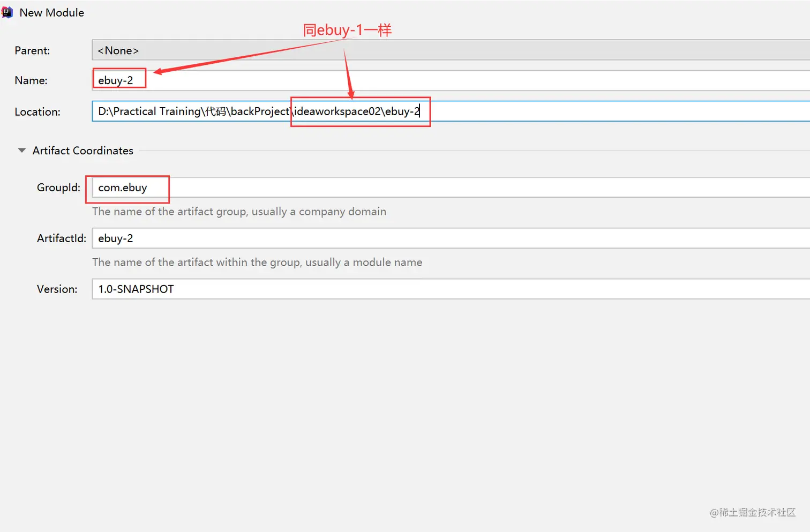810x532 pixels.
Task: Click the 'Name:' label
Action: [31, 80]
